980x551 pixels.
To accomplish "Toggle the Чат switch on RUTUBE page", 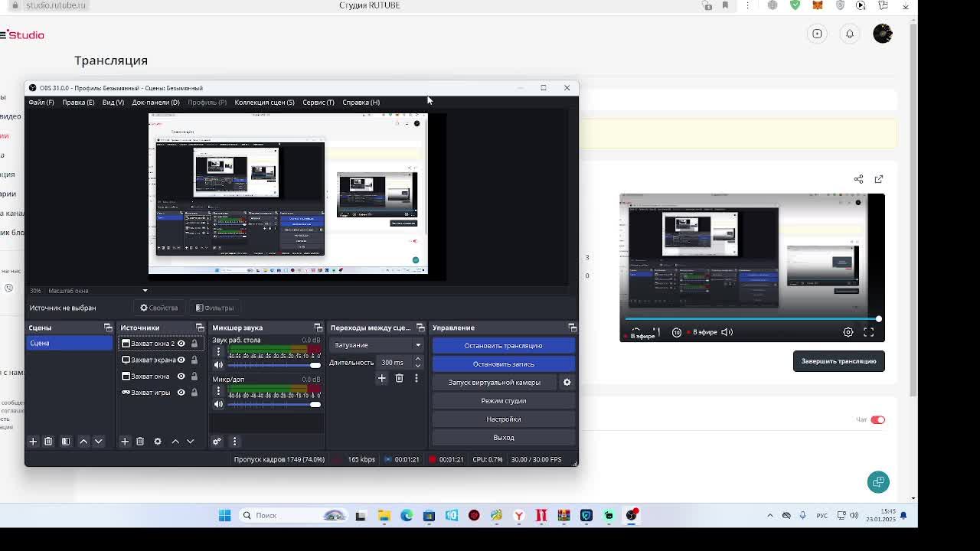I will [x=877, y=419].
